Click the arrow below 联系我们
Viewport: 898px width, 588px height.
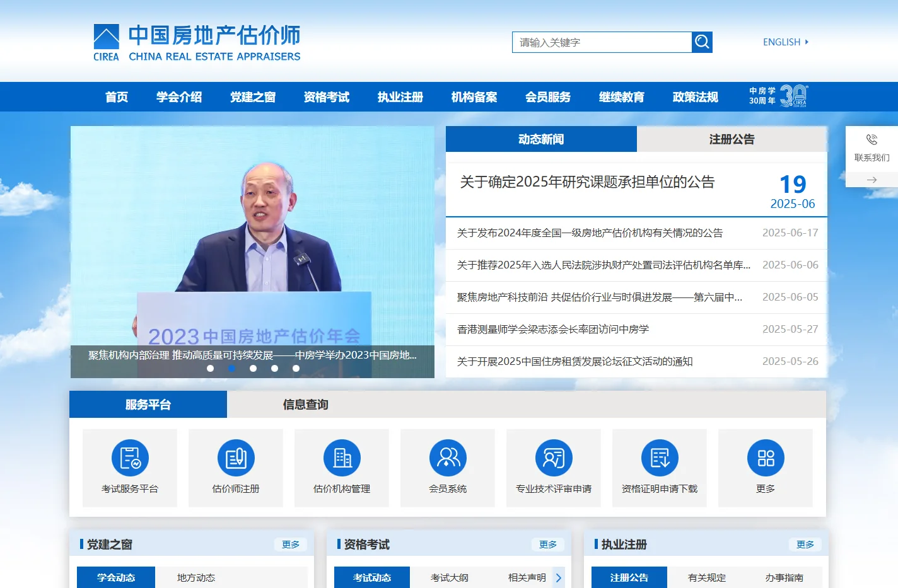pos(872,180)
